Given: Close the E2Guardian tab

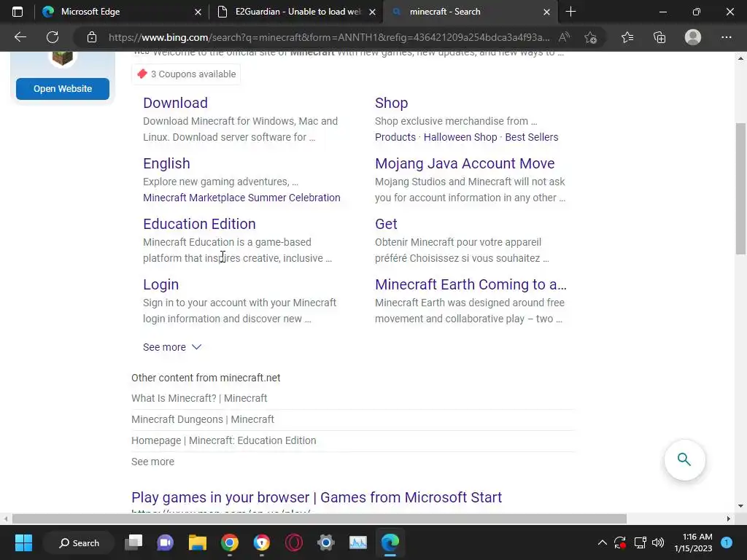Looking at the screenshot, I should click(x=373, y=12).
